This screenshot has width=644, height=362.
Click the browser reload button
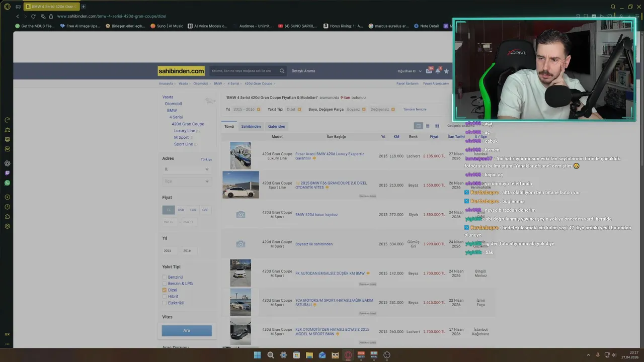click(x=33, y=16)
